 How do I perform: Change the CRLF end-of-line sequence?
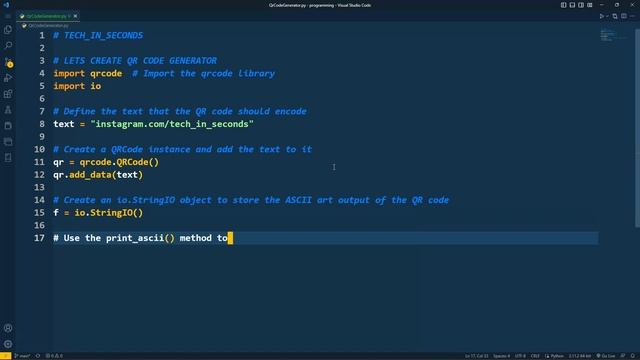point(535,356)
